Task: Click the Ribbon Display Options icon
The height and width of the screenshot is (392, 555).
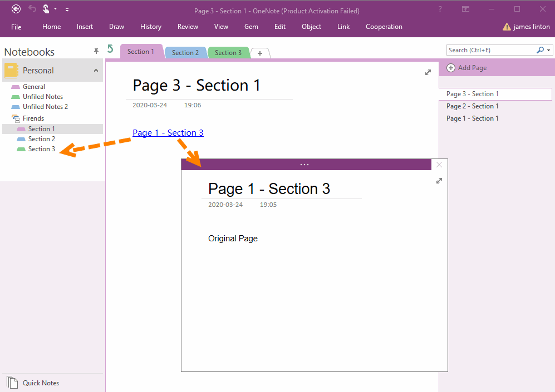Action: coord(466,9)
